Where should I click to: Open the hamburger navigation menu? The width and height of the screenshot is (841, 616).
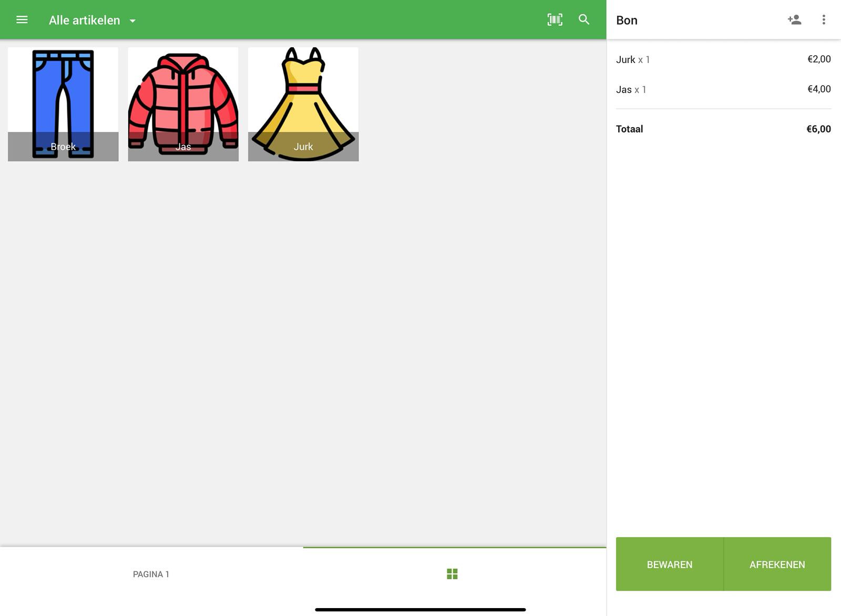point(22,20)
